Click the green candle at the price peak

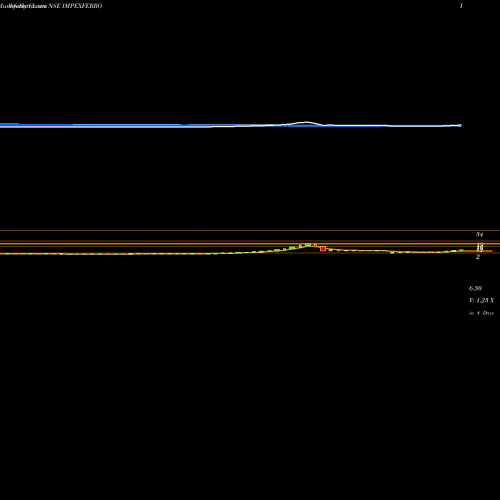click(308, 245)
